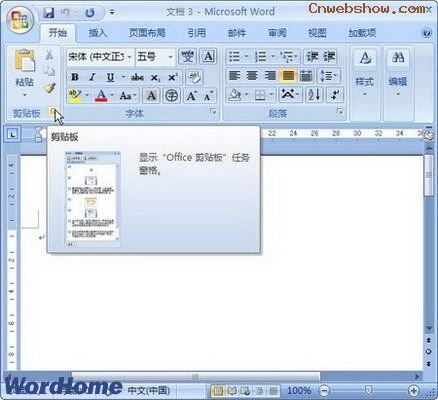Click the Redo icon in Quick Access toolbar
438x400 pixels.
point(89,13)
